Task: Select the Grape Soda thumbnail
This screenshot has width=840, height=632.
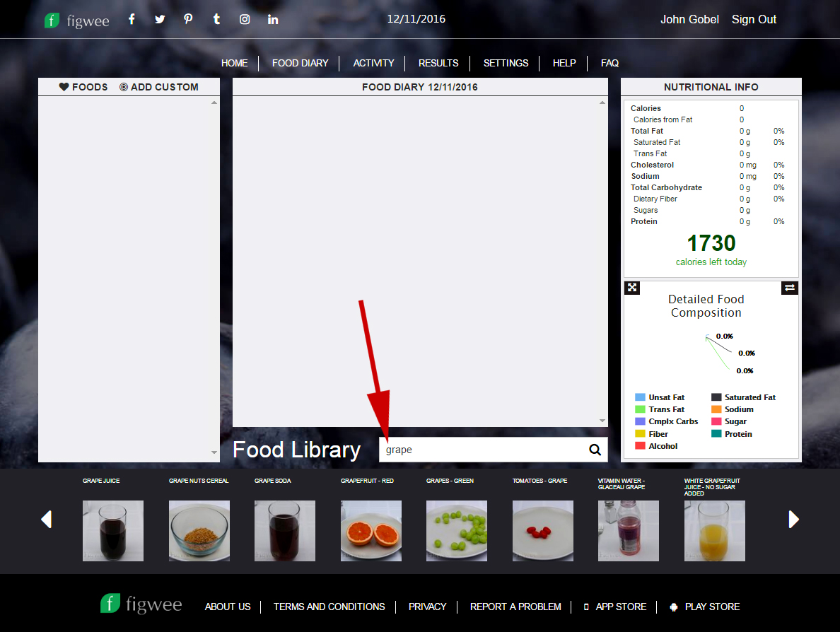Action: 285,531
